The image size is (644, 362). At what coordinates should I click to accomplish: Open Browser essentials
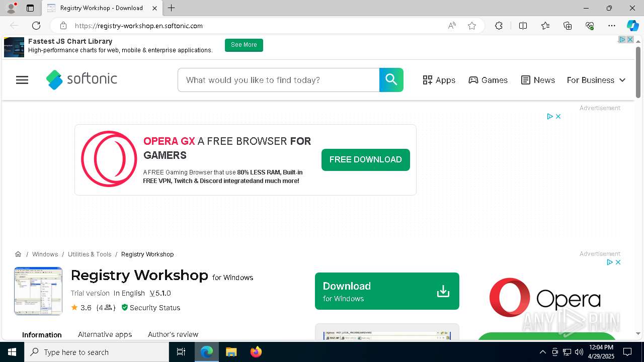click(590, 26)
